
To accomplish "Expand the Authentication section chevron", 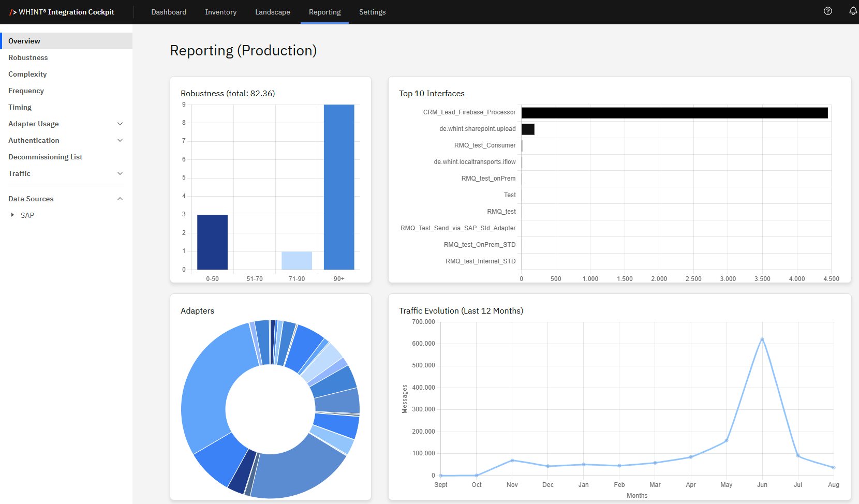I will point(120,140).
